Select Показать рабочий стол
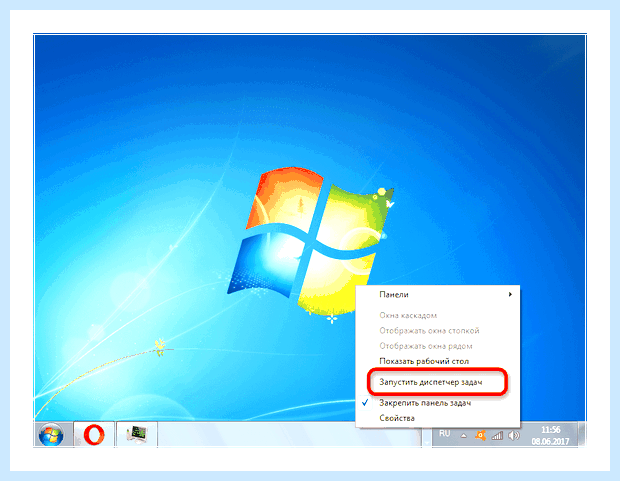 click(x=438, y=361)
